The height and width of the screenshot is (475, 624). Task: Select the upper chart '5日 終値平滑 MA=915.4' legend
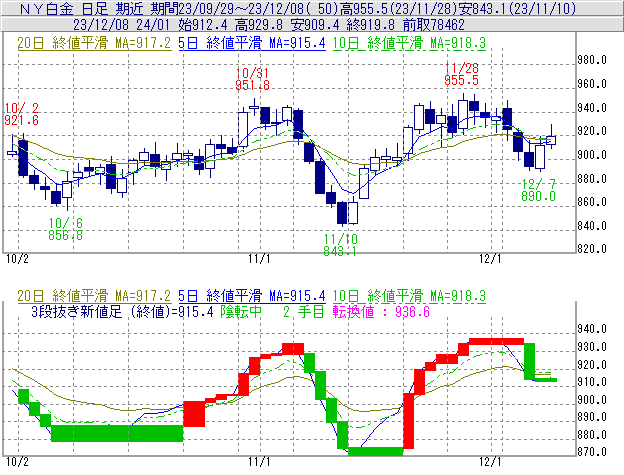pos(252,43)
